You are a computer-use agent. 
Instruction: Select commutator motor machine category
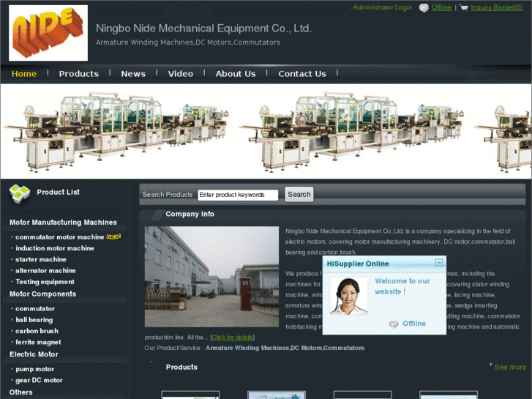tap(60, 237)
